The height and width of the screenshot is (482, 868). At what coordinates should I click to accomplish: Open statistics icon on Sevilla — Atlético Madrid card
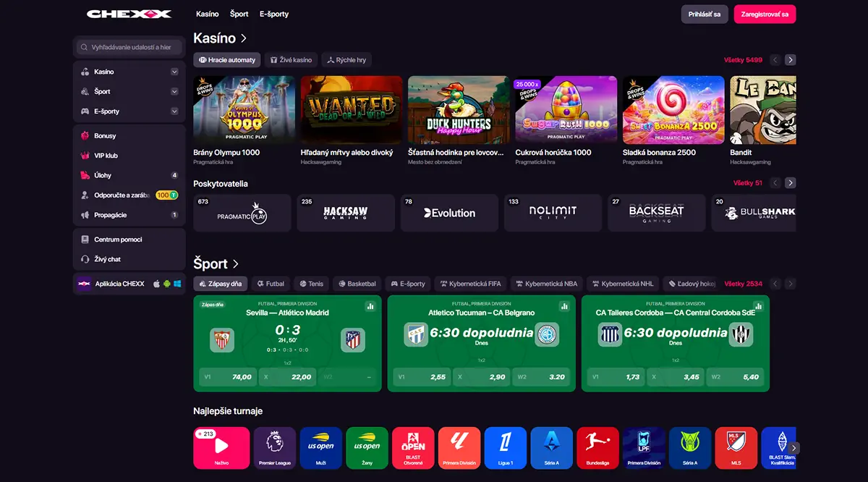point(370,306)
